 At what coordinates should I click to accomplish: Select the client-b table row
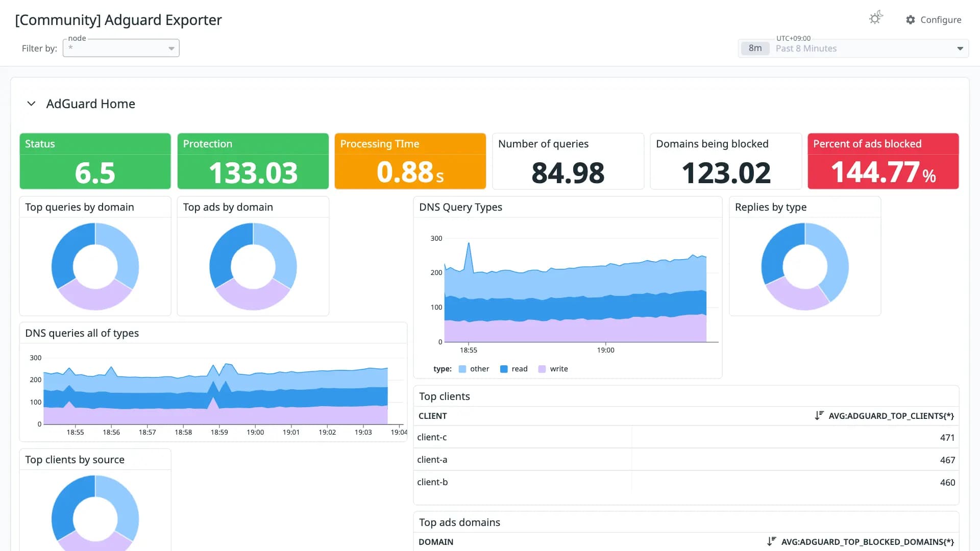pyautogui.click(x=686, y=482)
